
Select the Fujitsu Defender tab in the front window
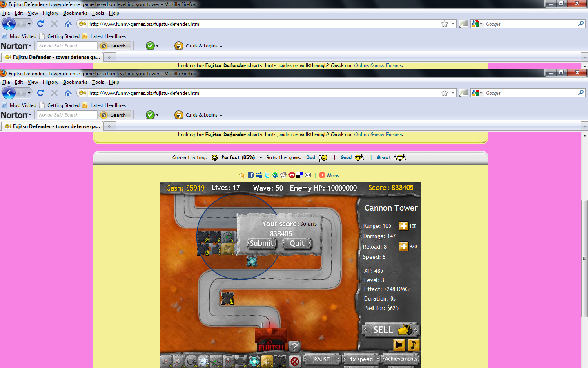[x=52, y=126]
